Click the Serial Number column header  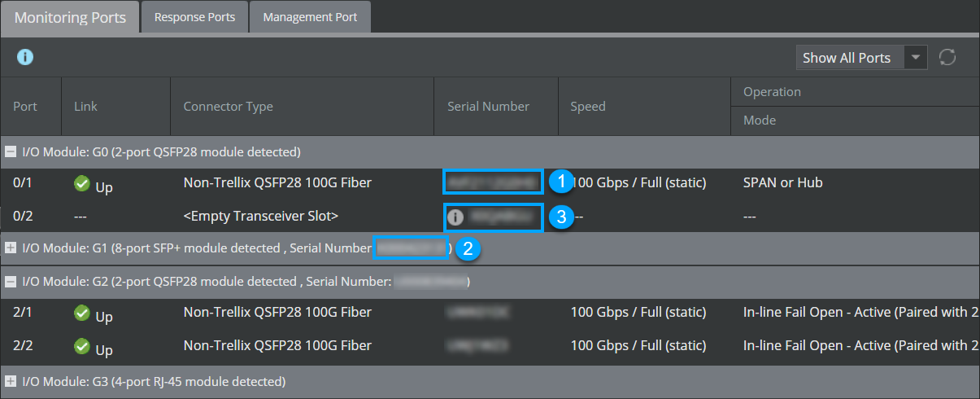[x=488, y=106]
